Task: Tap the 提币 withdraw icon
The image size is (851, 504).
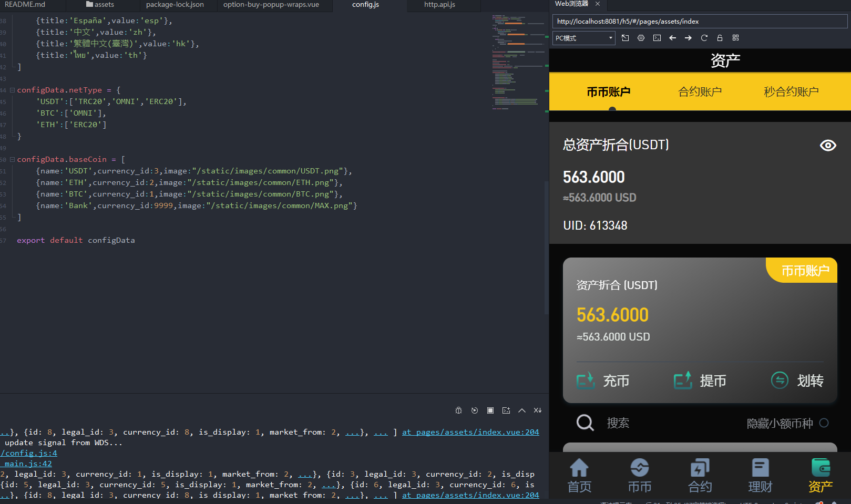Action: pyautogui.click(x=683, y=380)
